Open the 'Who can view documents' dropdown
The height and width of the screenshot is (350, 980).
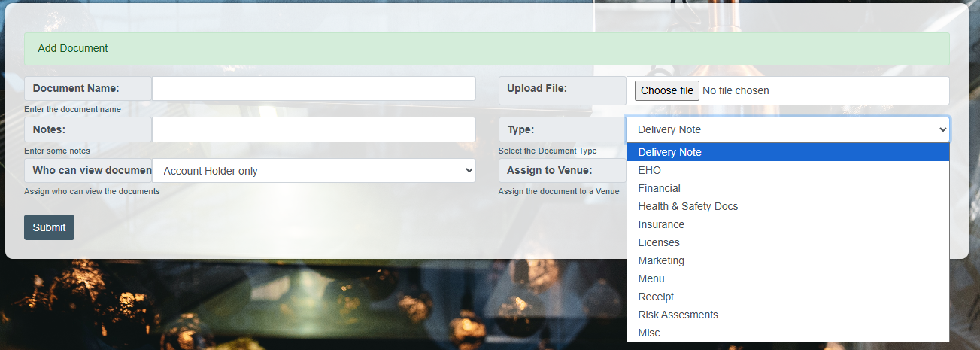[314, 171]
